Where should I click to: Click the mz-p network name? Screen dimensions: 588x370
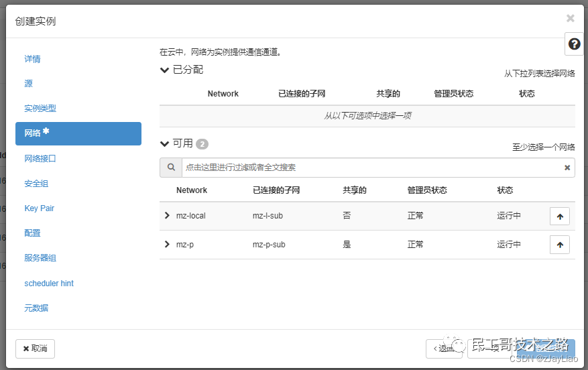point(185,245)
